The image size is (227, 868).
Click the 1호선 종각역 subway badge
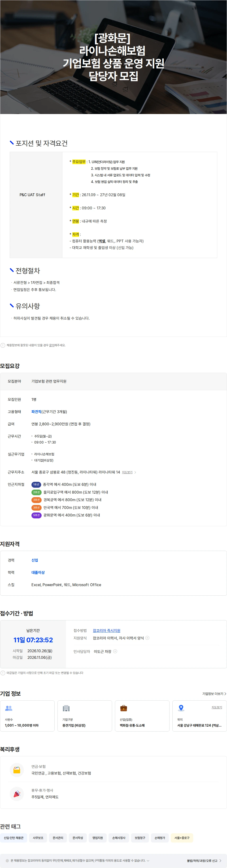(36, 484)
